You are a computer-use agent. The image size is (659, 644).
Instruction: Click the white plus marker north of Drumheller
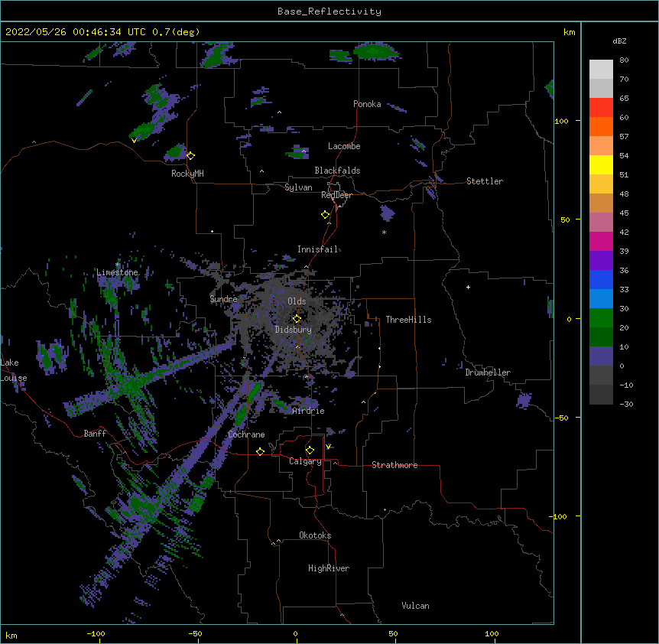[x=468, y=287]
